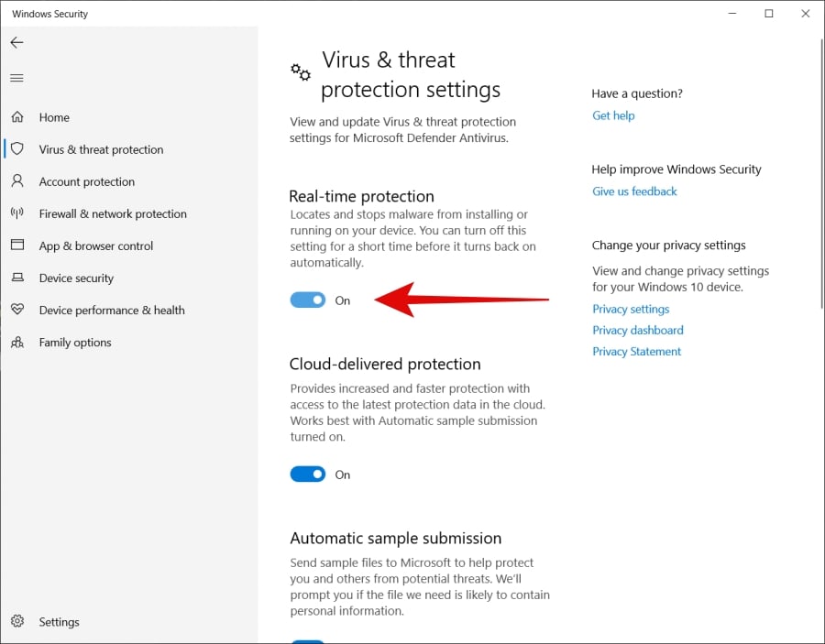Open the hamburger navigation menu
Screen dimensions: 825x644
tap(16, 79)
